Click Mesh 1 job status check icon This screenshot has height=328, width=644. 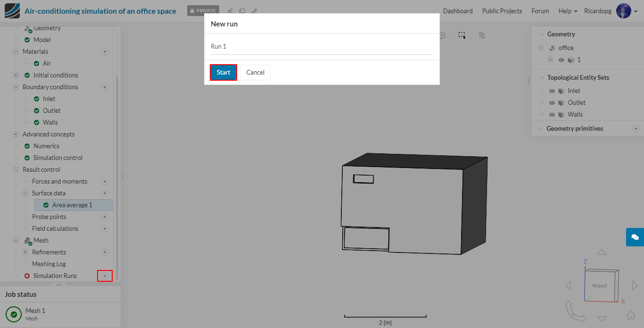pyautogui.click(x=14, y=314)
